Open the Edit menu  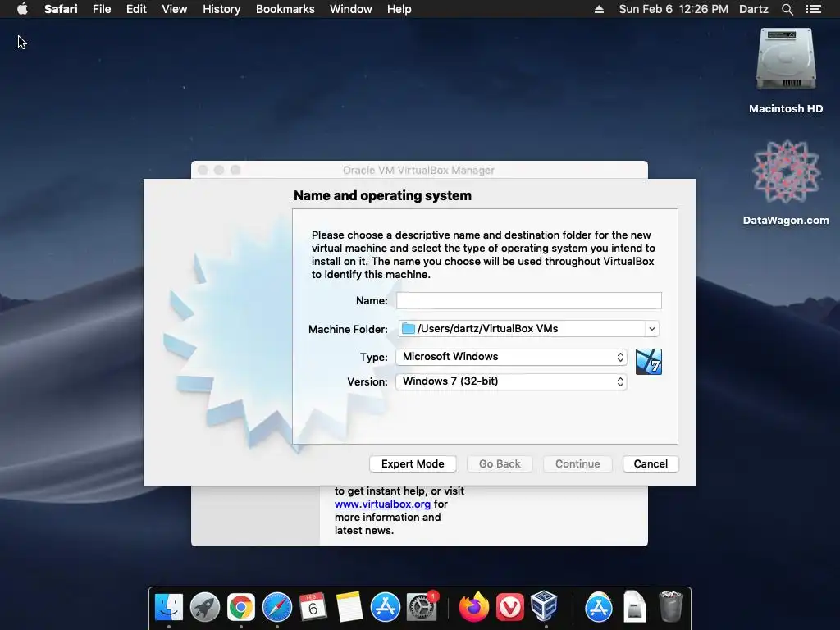pos(136,9)
